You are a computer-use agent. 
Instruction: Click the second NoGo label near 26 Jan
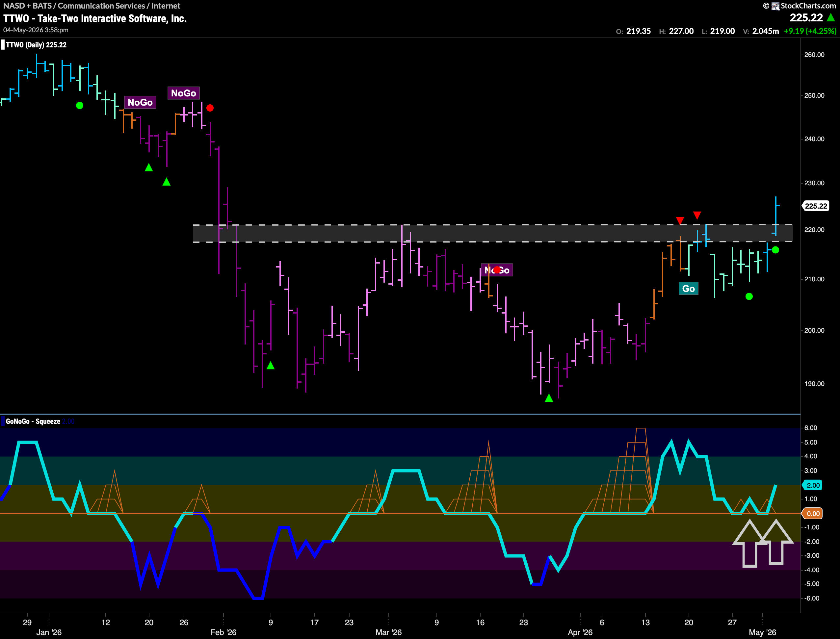[183, 93]
